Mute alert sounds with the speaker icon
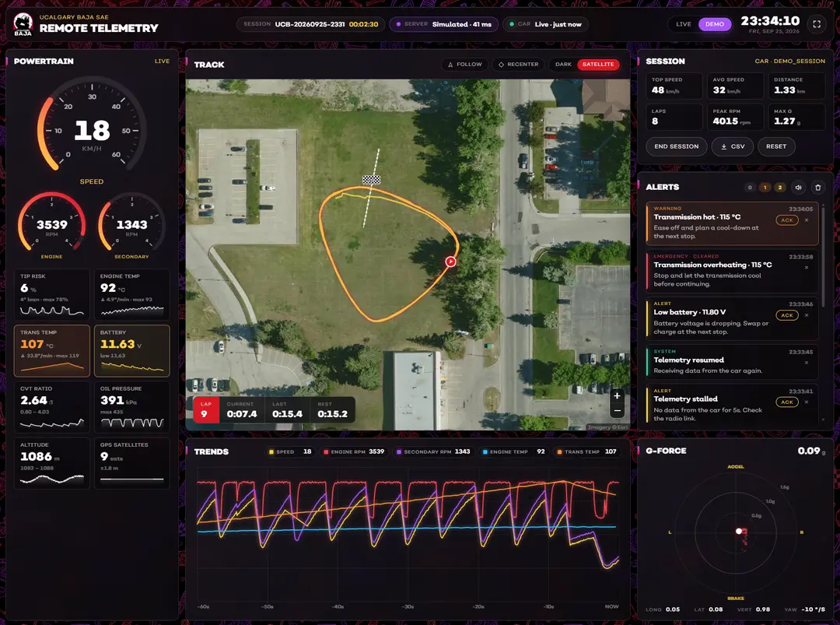This screenshot has width=840, height=625. tap(798, 187)
